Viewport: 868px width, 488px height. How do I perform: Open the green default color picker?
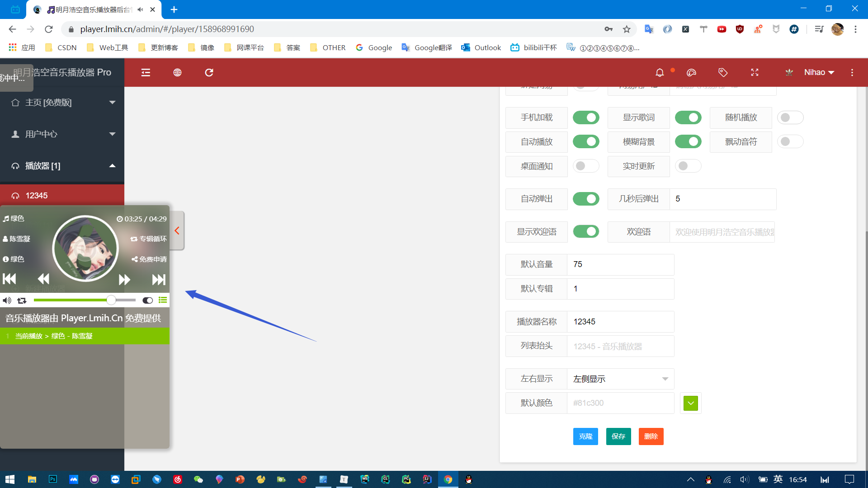[690, 403]
